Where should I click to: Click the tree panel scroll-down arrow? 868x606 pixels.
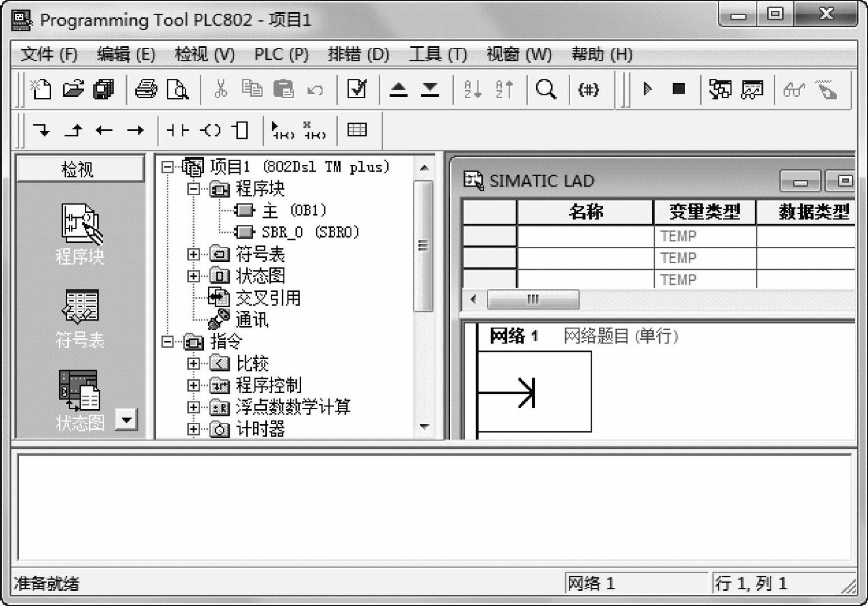point(424,427)
